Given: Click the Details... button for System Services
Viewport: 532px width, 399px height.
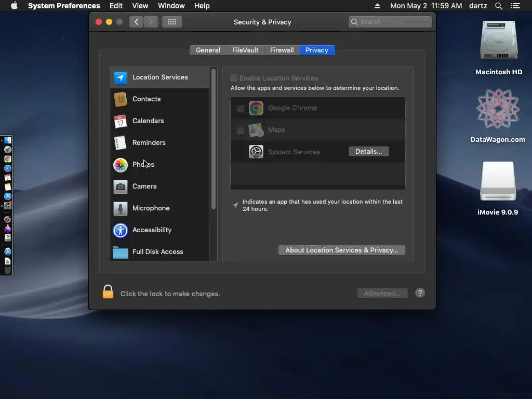Looking at the screenshot, I should pyautogui.click(x=368, y=151).
